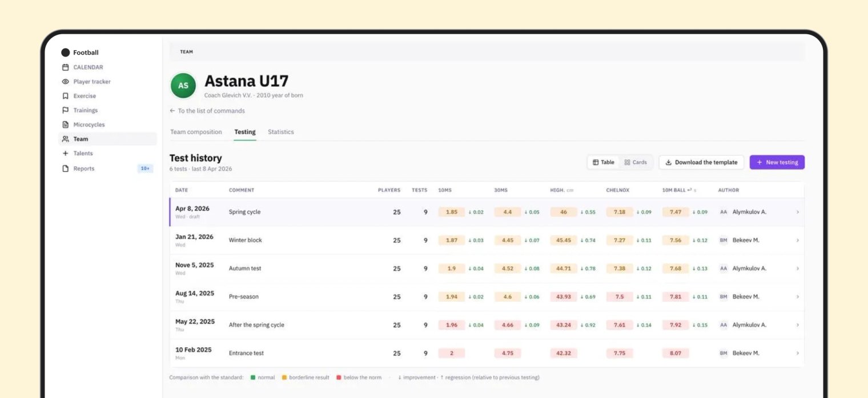Screen dimensions: 868x398
Task: Click the BM avatar in Winter block row
Action: point(724,240)
